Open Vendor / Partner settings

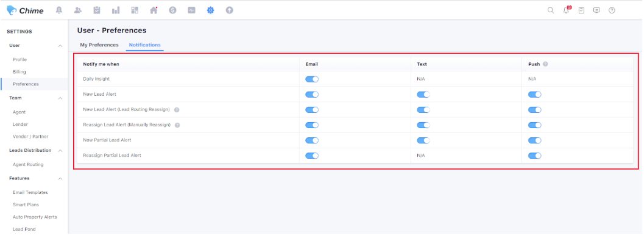coord(30,137)
